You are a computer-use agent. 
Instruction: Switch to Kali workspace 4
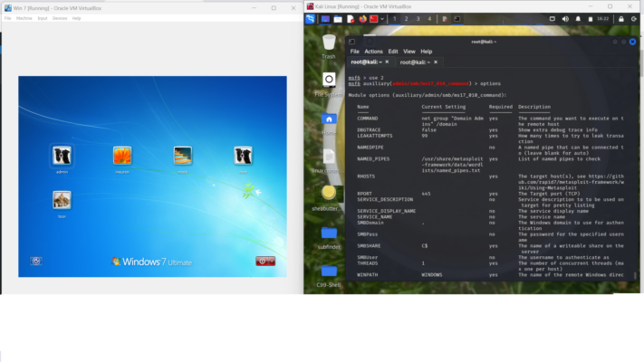(x=429, y=19)
